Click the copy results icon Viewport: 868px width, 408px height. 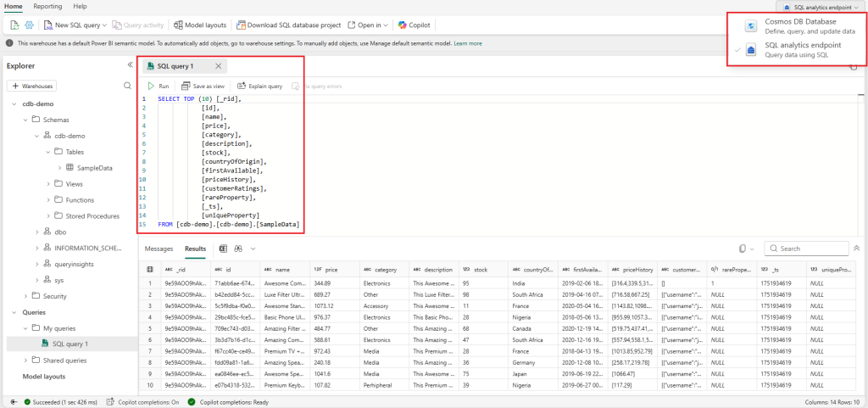(743, 249)
